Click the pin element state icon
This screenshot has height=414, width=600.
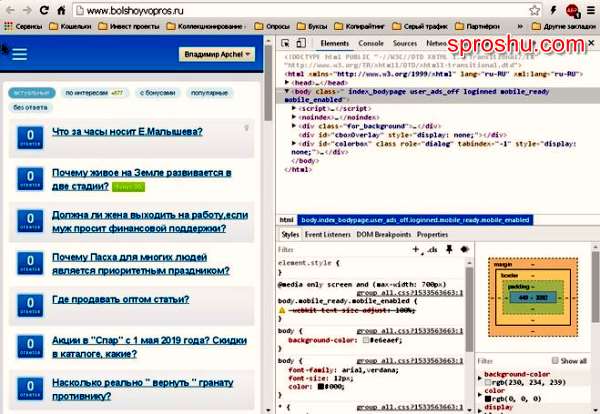(x=449, y=248)
